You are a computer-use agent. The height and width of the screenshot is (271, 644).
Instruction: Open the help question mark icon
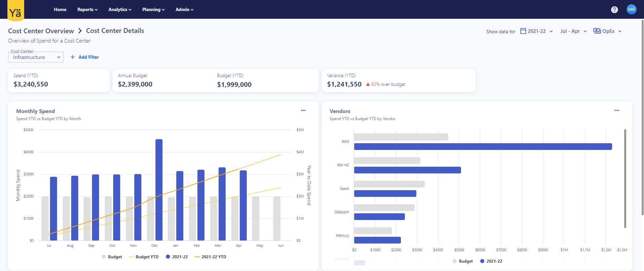[x=614, y=10]
